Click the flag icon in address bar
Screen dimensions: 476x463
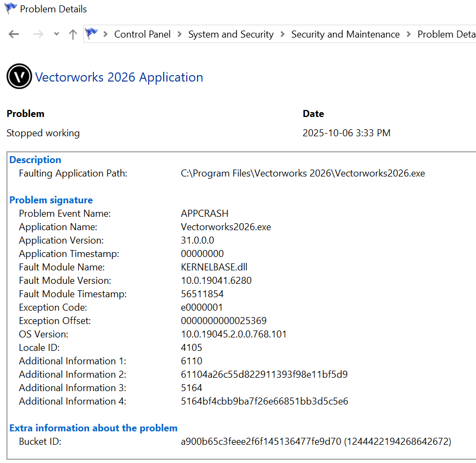pos(92,34)
